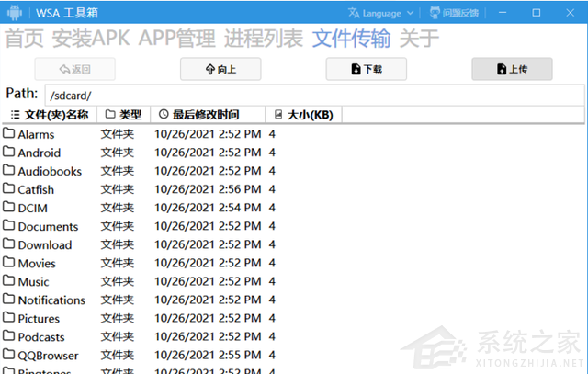Sort by 最后修改时间 column header
Screen dimensions: 588x374
coord(199,115)
